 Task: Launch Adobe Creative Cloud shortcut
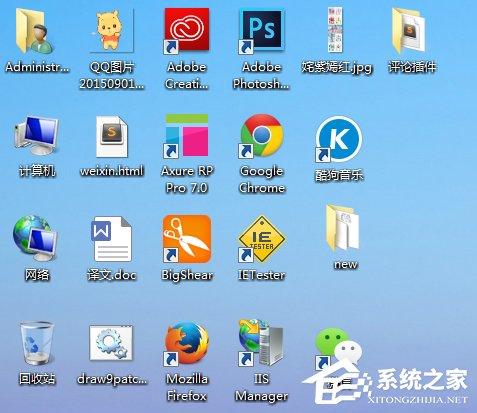[187, 31]
